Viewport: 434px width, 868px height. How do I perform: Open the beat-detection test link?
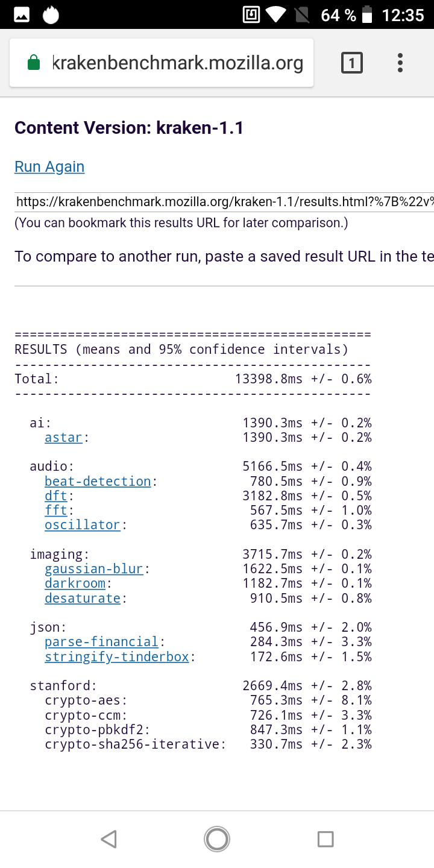click(x=98, y=481)
